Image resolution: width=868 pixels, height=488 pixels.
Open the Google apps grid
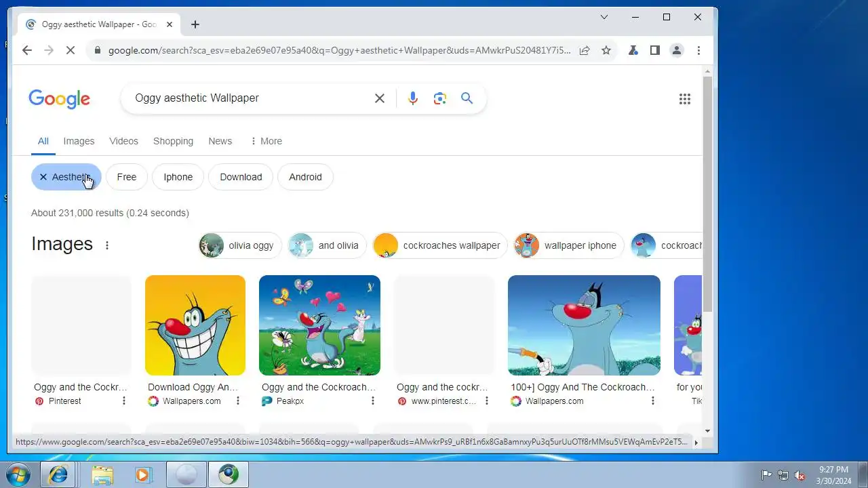pyautogui.click(x=685, y=99)
